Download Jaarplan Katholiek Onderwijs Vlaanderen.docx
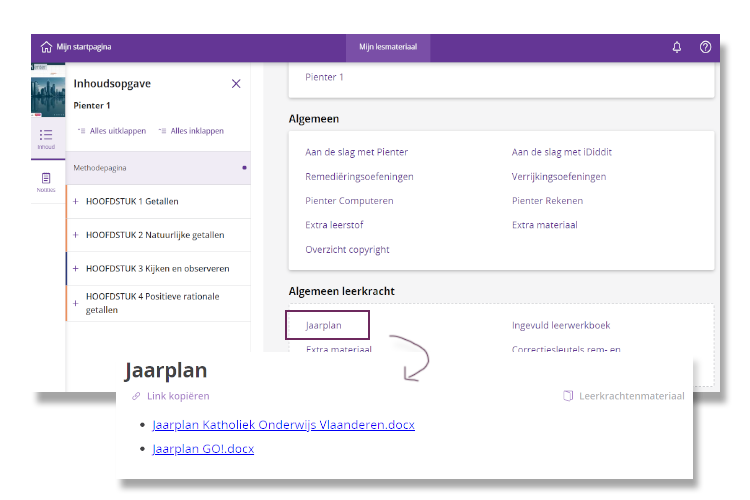The width and height of the screenshot is (750, 500). coord(283,425)
